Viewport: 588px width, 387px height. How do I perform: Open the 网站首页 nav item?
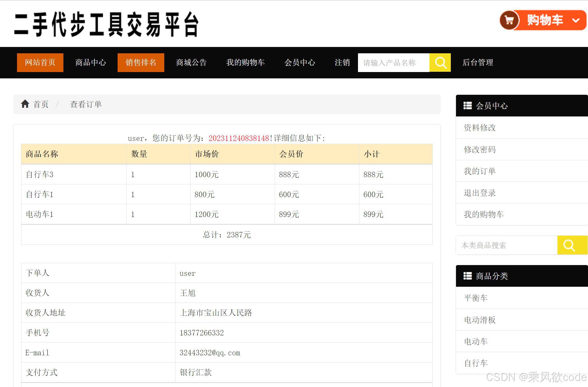click(40, 63)
